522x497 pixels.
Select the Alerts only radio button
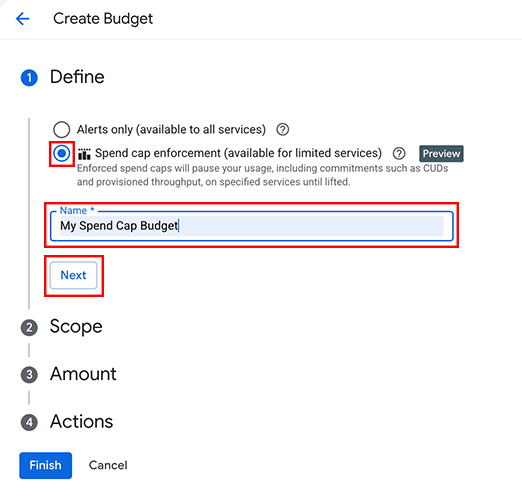(61, 129)
